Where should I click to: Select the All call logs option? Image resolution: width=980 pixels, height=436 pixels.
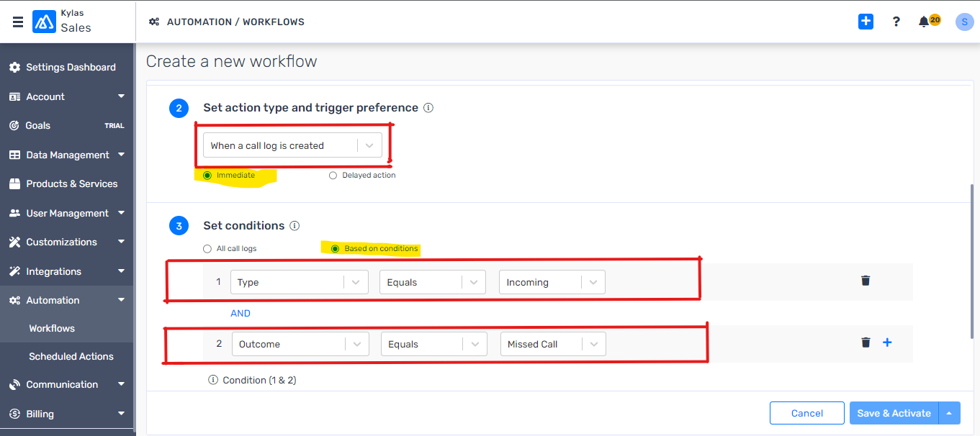(x=207, y=249)
